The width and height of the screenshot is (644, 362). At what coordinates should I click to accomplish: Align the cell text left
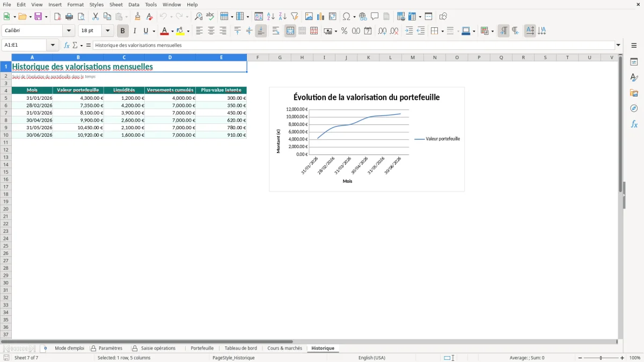(199, 31)
